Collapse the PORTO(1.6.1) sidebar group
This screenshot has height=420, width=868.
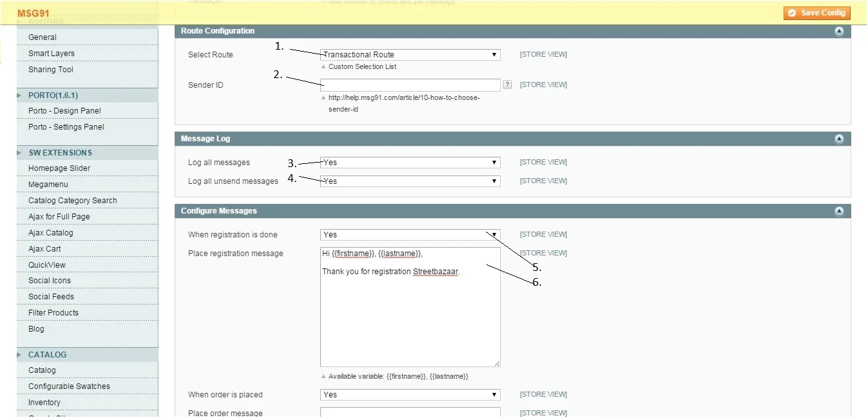coord(88,95)
